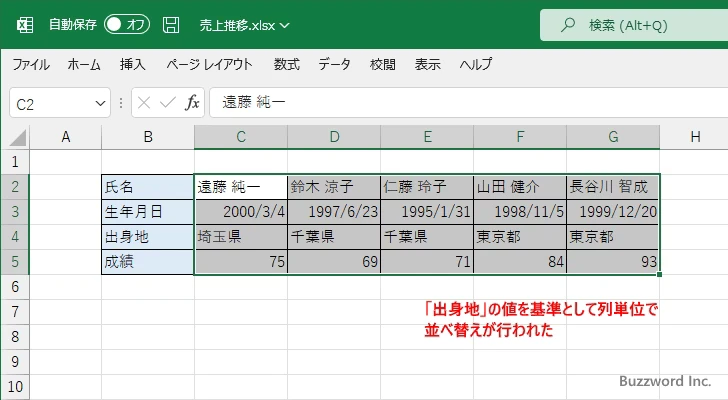Open the データ tab
The image size is (728, 400).
click(x=334, y=64)
